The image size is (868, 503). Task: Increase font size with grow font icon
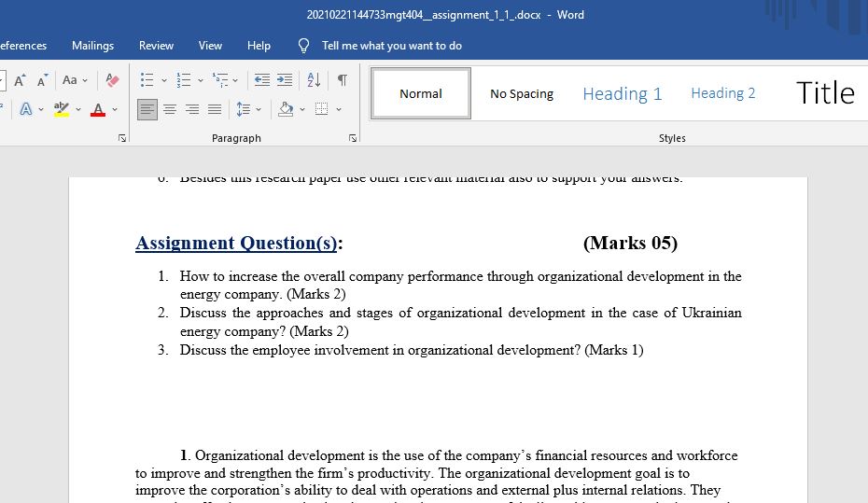coord(20,80)
